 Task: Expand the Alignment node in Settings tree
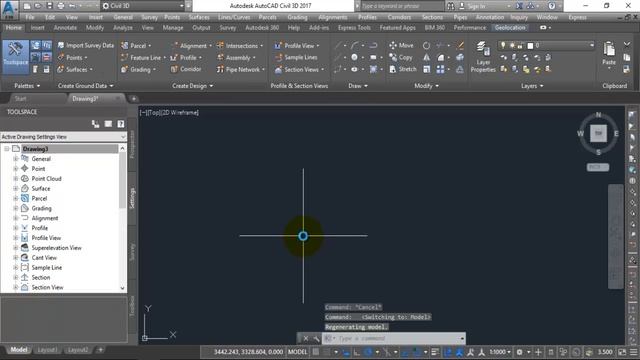(16, 218)
